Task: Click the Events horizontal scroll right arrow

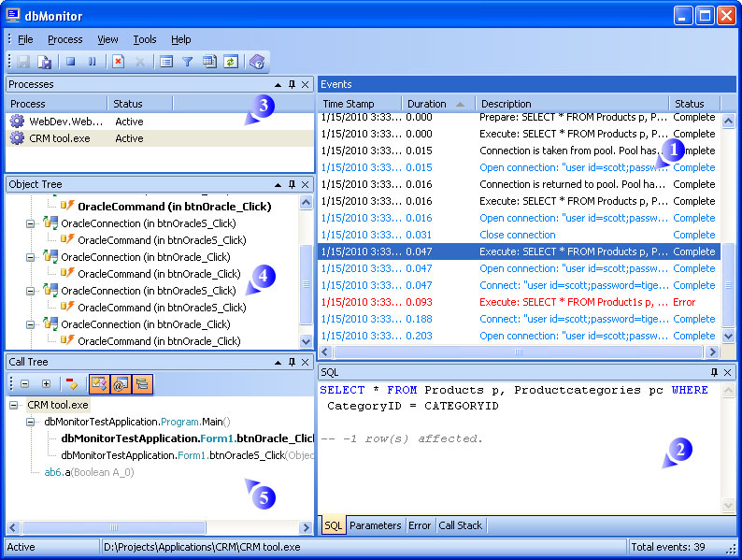Action: pyautogui.click(x=712, y=352)
